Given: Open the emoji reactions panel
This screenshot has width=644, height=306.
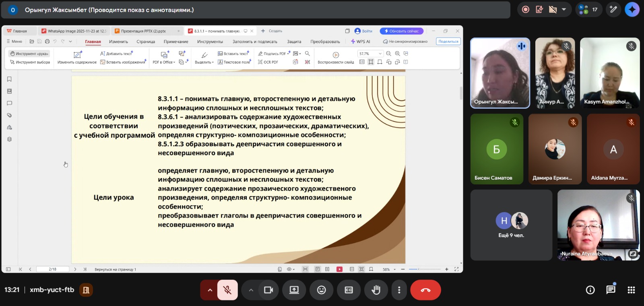Looking at the screenshot, I should (x=321, y=290).
